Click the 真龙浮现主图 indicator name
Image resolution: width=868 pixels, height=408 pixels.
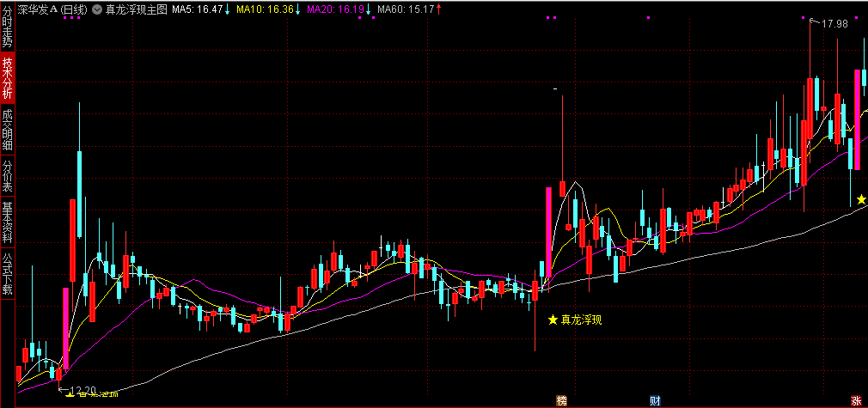[x=135, y=9]
